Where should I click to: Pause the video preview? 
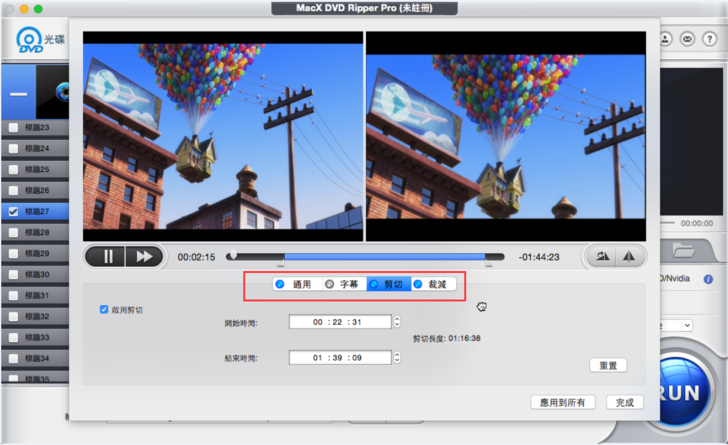(x=107, y=256)
